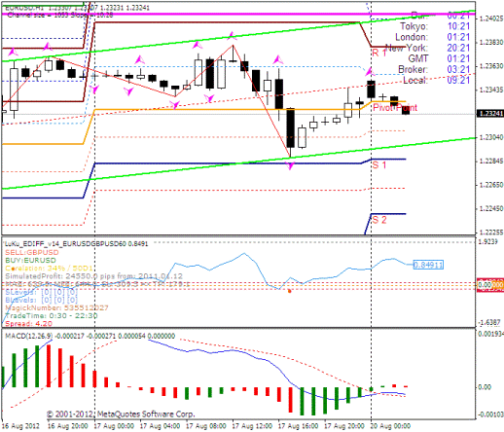
Task: Click the 1.23630 price axis value
Action: click(x=491, y=66)
